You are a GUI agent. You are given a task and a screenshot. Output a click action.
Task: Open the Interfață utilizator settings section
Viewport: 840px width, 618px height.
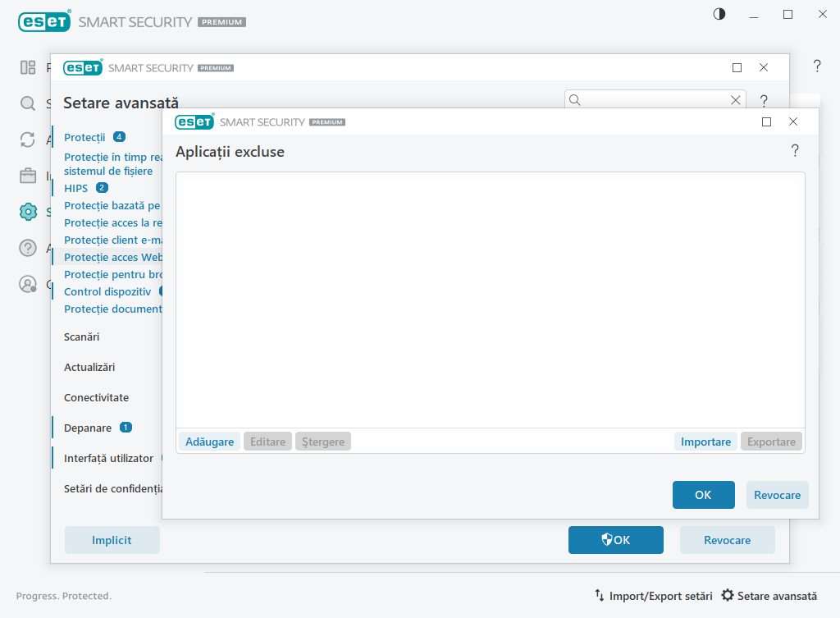109,458
